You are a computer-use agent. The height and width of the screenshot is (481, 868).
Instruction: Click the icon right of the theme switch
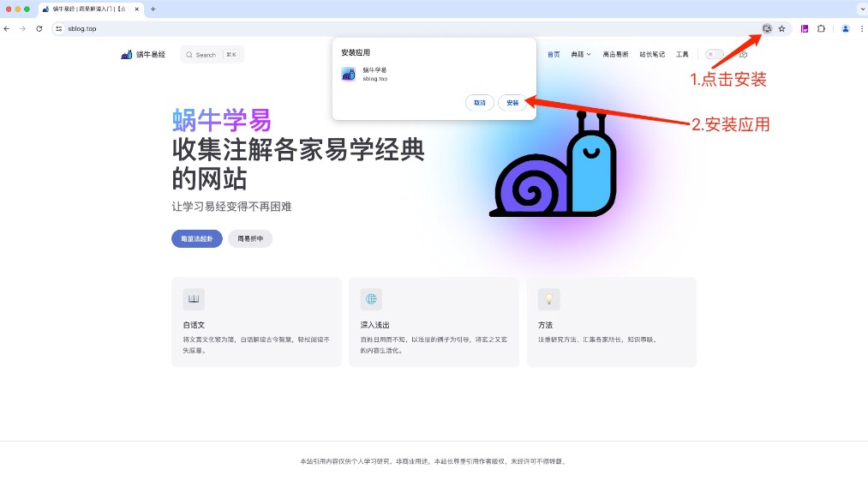click(x=744, y=54)
